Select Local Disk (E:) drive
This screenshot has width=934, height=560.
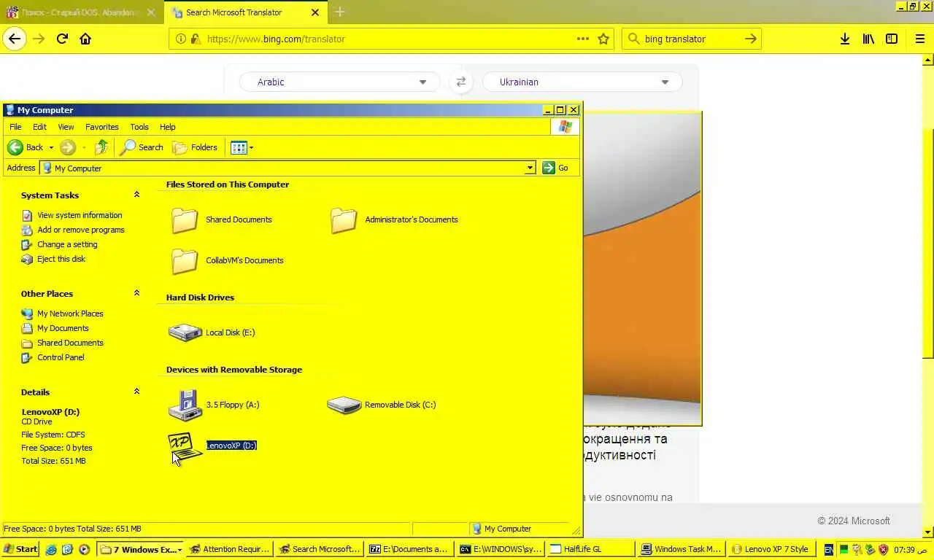tap(212, 332)
